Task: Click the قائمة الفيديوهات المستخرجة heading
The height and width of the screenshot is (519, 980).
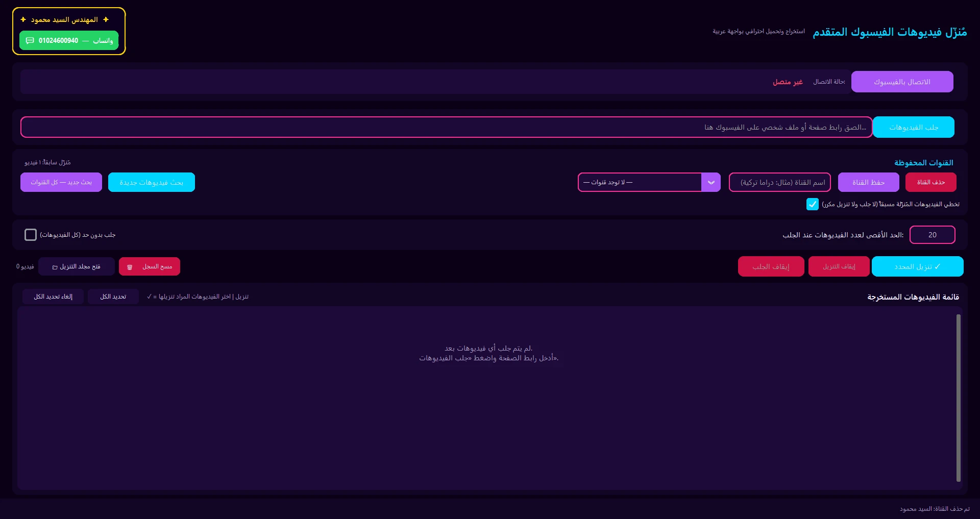Action: point(913,296)
